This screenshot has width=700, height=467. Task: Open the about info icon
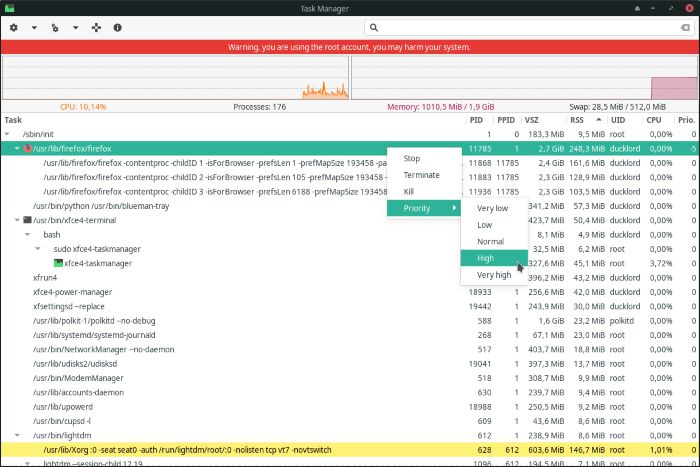tap(117, 28)
